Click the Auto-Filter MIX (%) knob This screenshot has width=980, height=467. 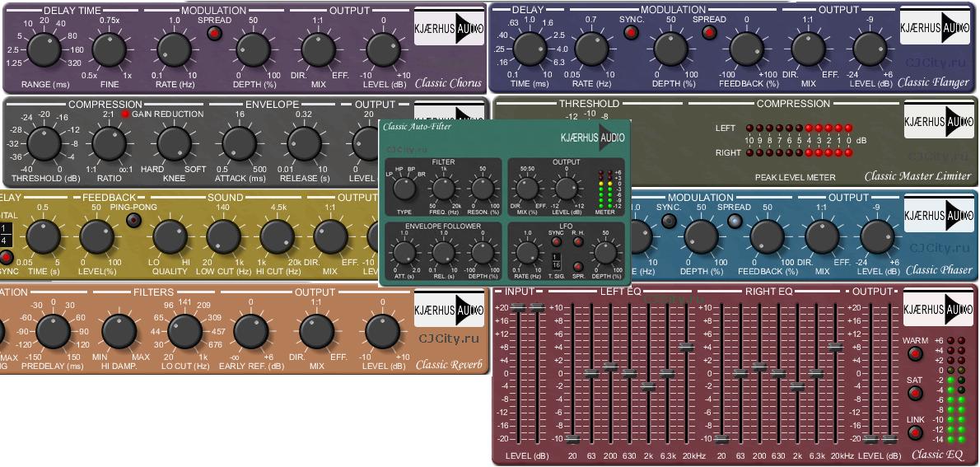527,188
